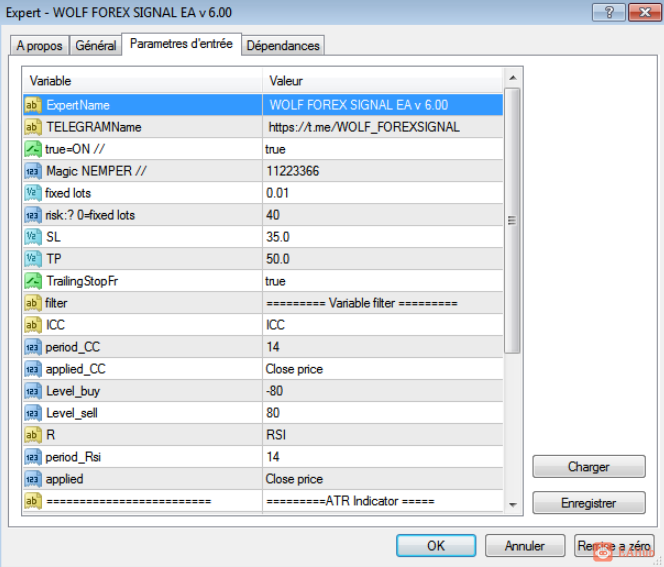Click the double icon next to TP
The height and width of the screenshot is (567, 664).
point(33,259)
